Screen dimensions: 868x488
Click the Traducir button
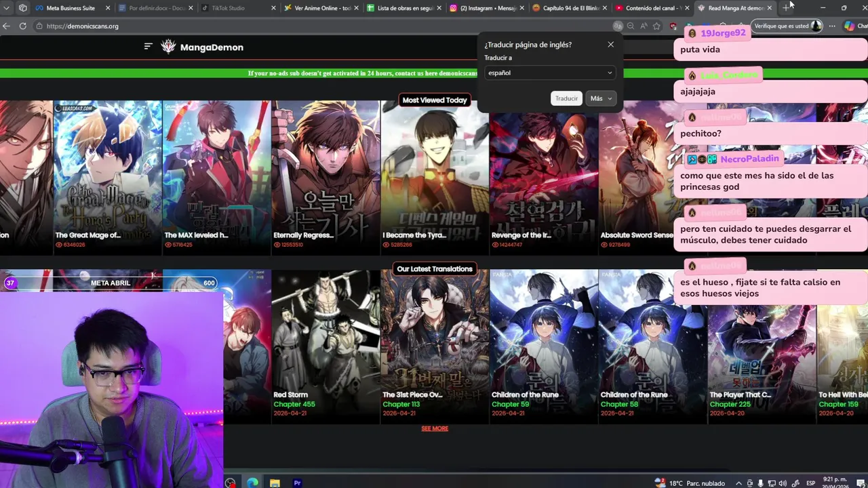coord(566,98)
